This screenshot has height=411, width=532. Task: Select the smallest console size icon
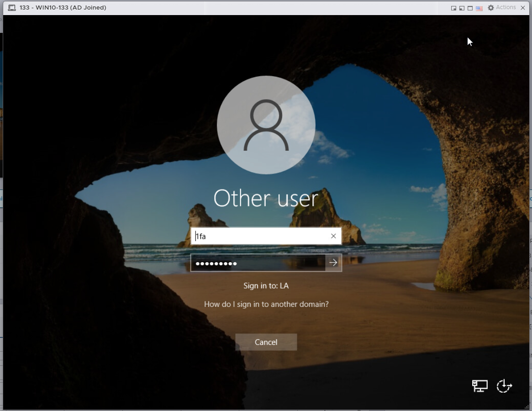453,8
